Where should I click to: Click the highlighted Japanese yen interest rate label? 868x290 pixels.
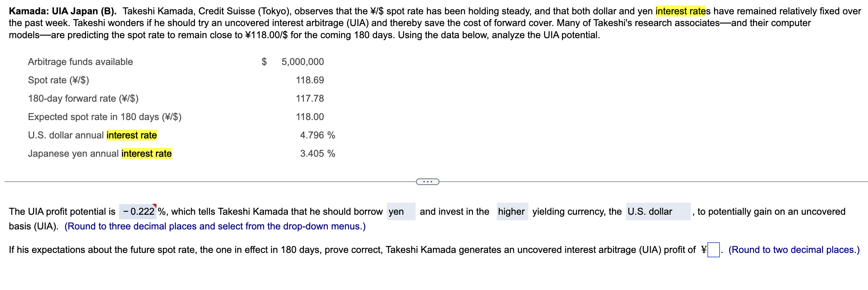coord(146,153)
